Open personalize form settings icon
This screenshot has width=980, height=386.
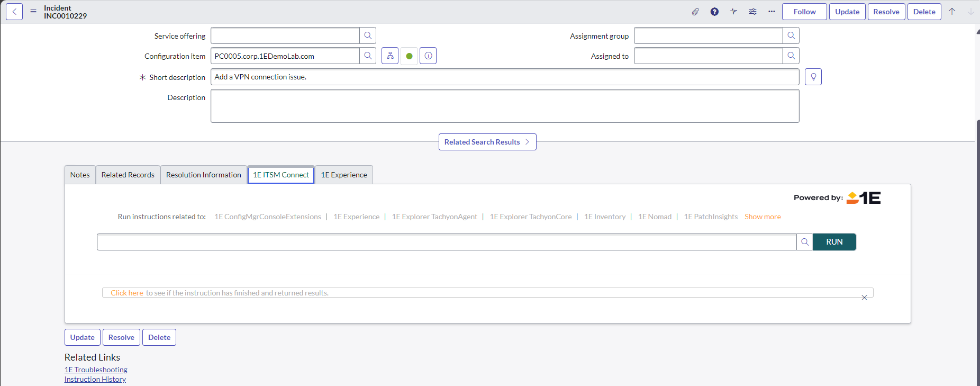pyautogui.click(x=752, y=12)
